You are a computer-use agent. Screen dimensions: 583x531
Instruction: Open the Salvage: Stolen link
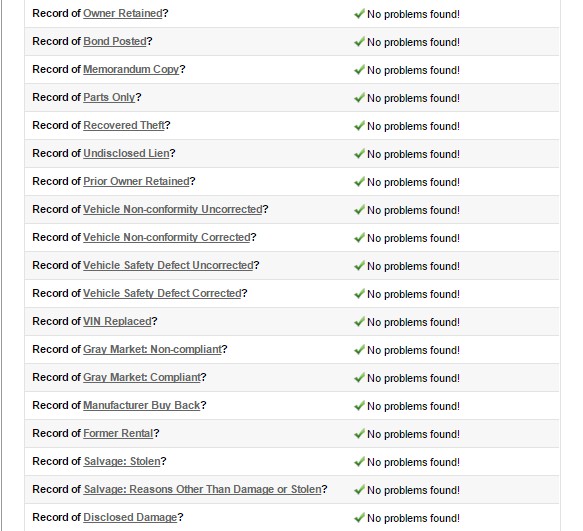122,461
